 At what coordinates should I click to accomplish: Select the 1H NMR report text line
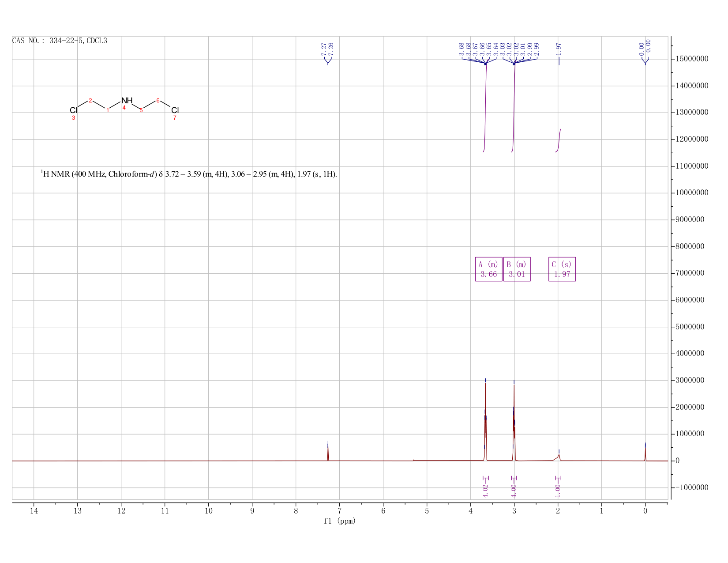tap(189, 174)
